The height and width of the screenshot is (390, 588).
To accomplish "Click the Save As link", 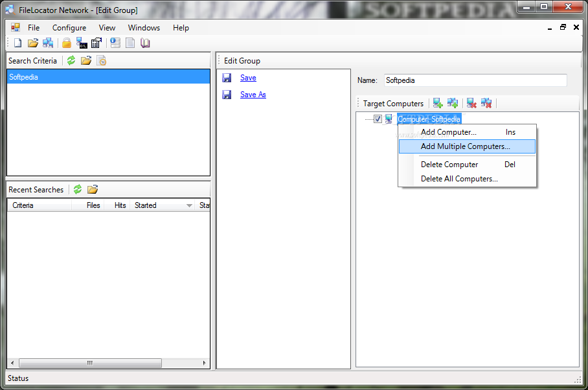I will click(x=253, y=95).
